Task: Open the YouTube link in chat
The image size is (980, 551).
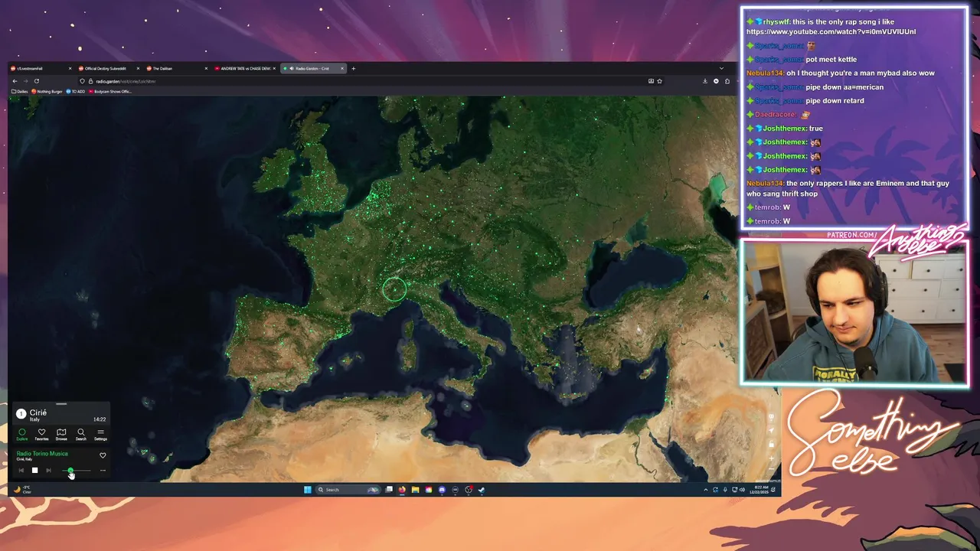Action: click(831, 31)
